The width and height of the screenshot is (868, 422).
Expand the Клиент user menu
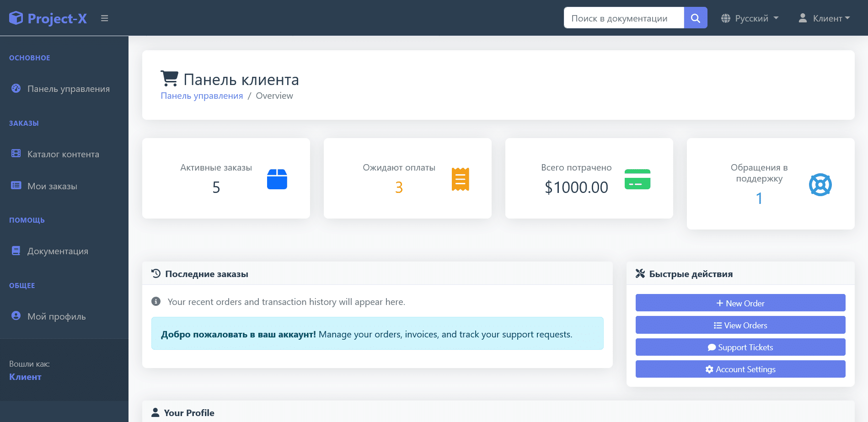tap(824, 18)
